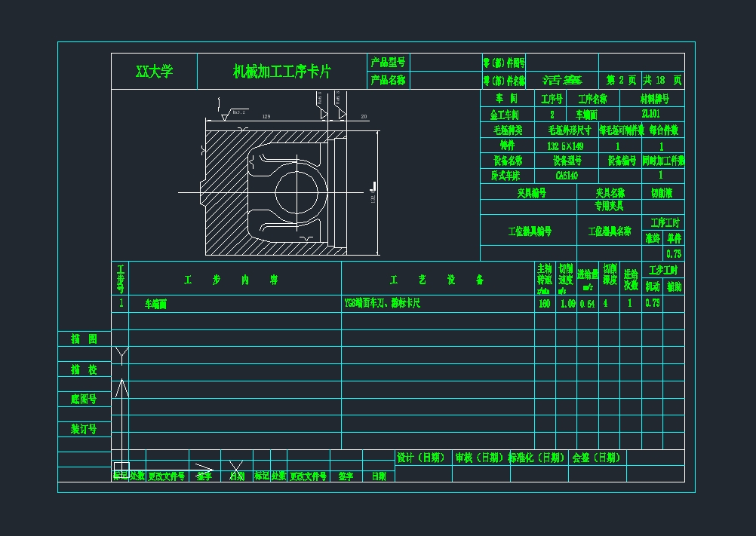Click the '设备名称' label

507,161
